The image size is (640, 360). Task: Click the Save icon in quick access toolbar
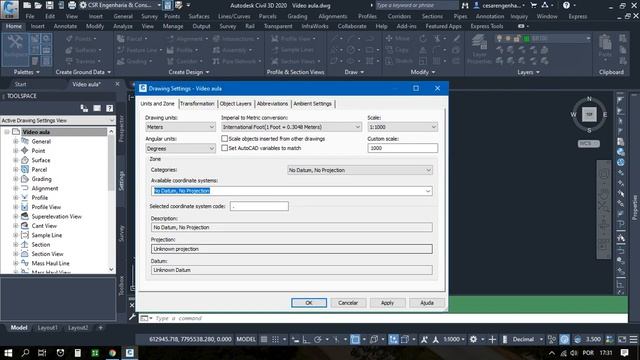49,5
